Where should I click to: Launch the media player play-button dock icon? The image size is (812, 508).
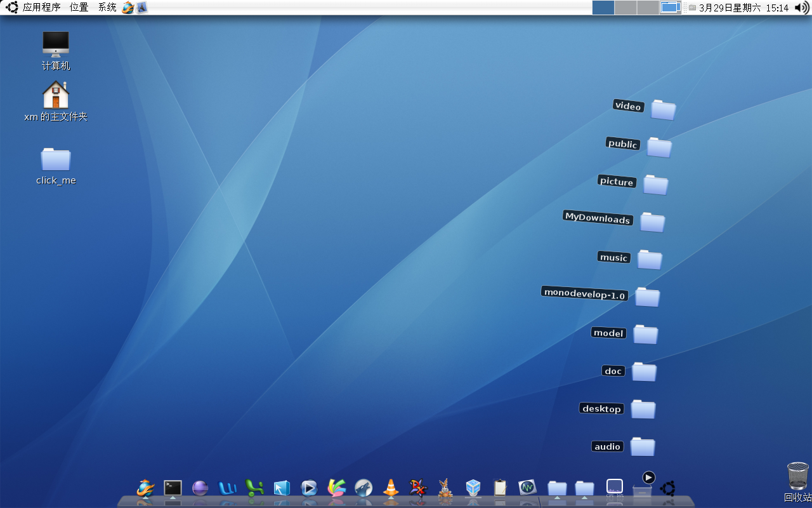tap(309, 488)
